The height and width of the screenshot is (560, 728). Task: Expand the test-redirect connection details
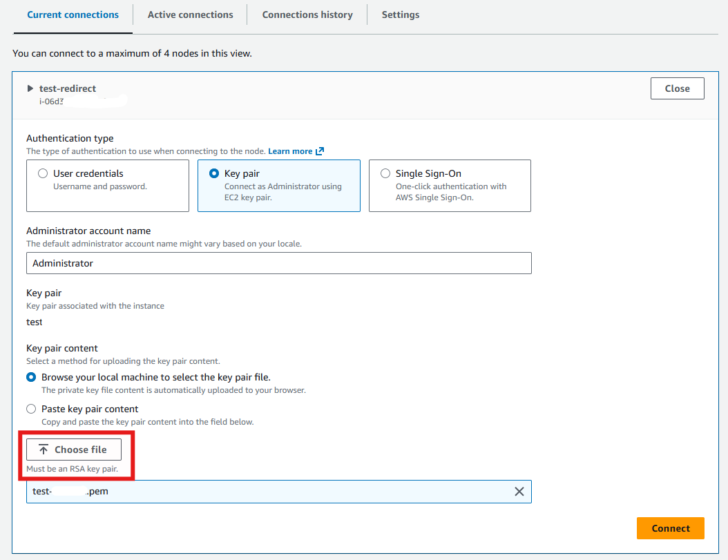pyautogui.click(x=29, y=88)
